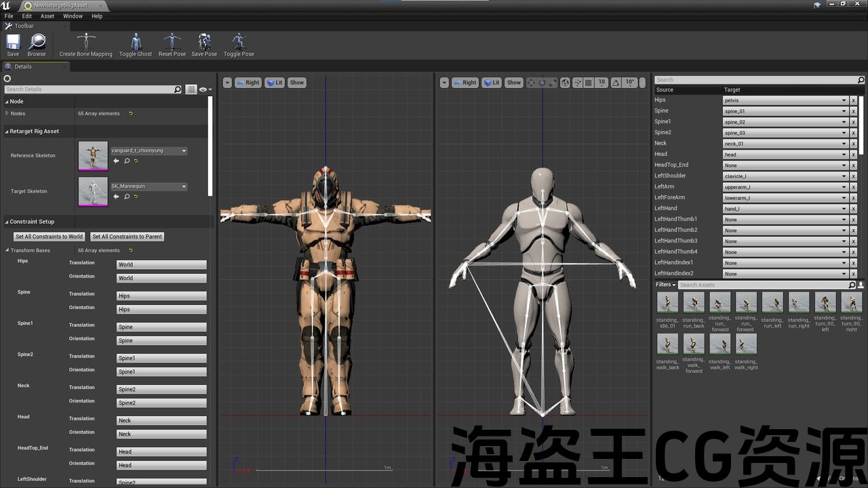The height and width of the screenshot is (488, 868).
Task: Reset Nodes array to default yellow arrow
Action: click(131, 114)
